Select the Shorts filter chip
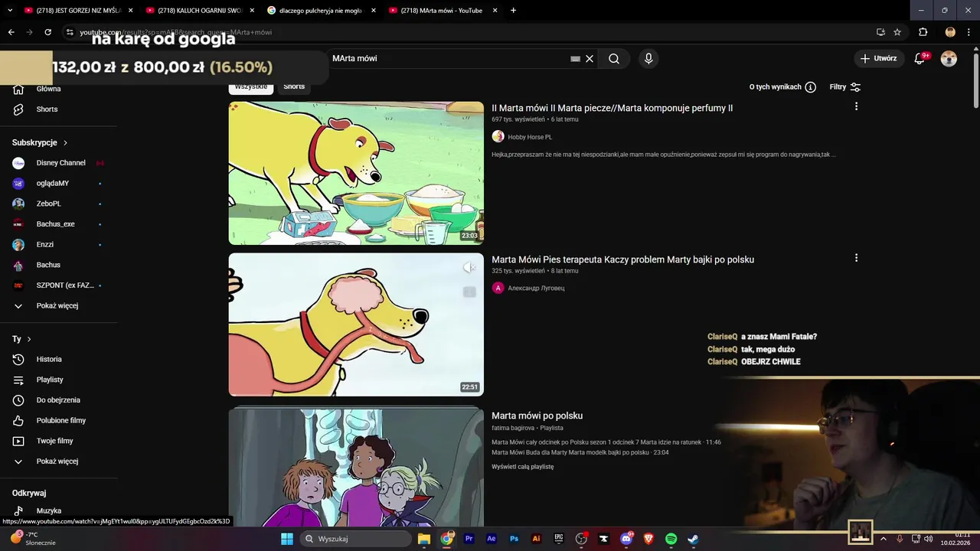Image resolution: width=980 pixels, height=551 pixels. point(294,86)
